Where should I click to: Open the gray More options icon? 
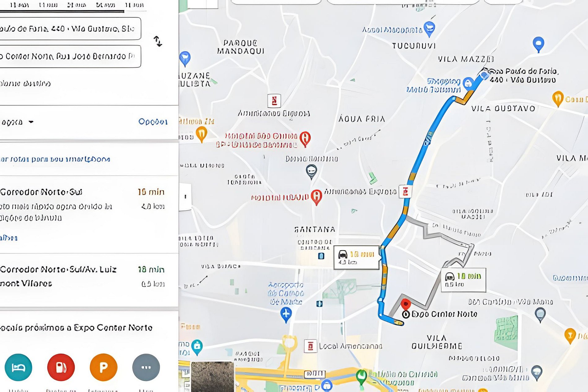click(146, 367)
